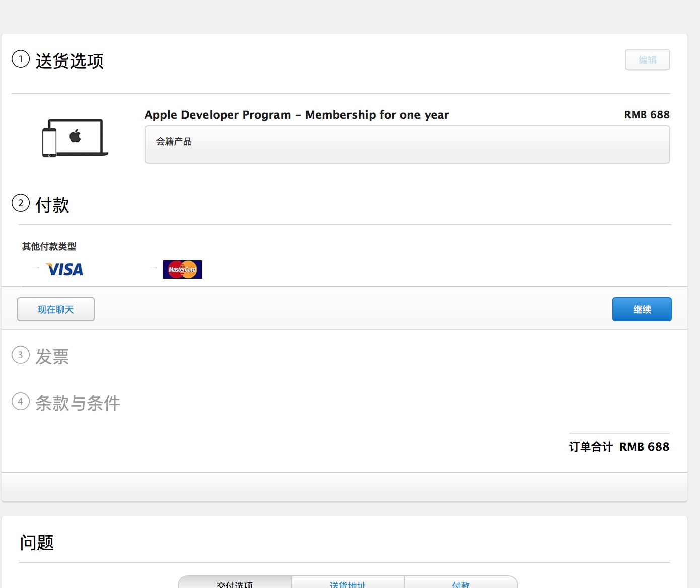Click the Apple Developer Program membership title
700x588 pixels.
pyautogui.click(x=297, y=115)
